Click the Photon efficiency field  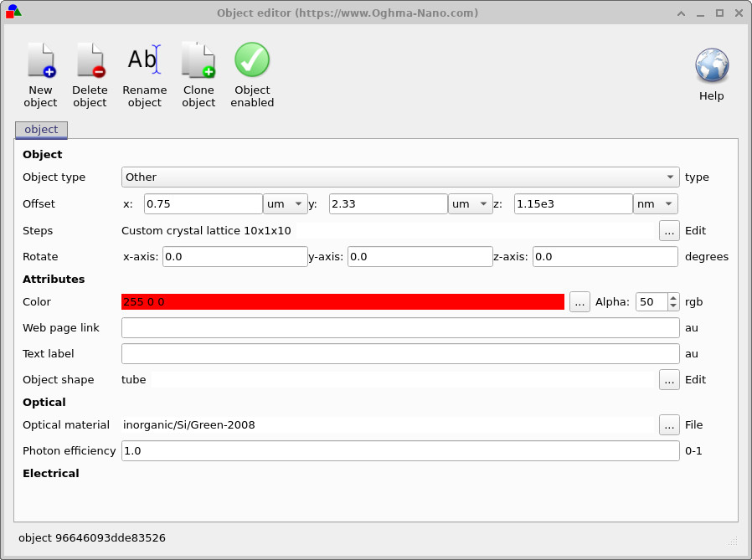(x=400, y=450)
